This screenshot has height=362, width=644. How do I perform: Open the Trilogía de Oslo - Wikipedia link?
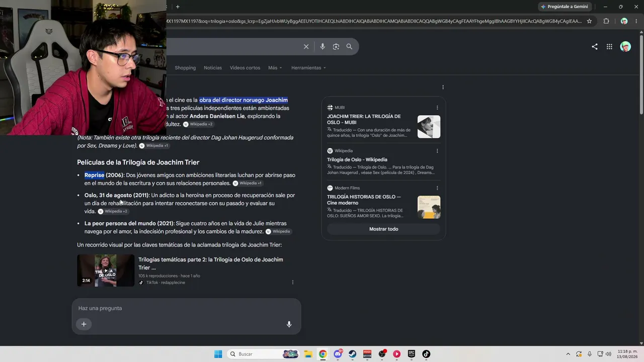click(357, 159)
